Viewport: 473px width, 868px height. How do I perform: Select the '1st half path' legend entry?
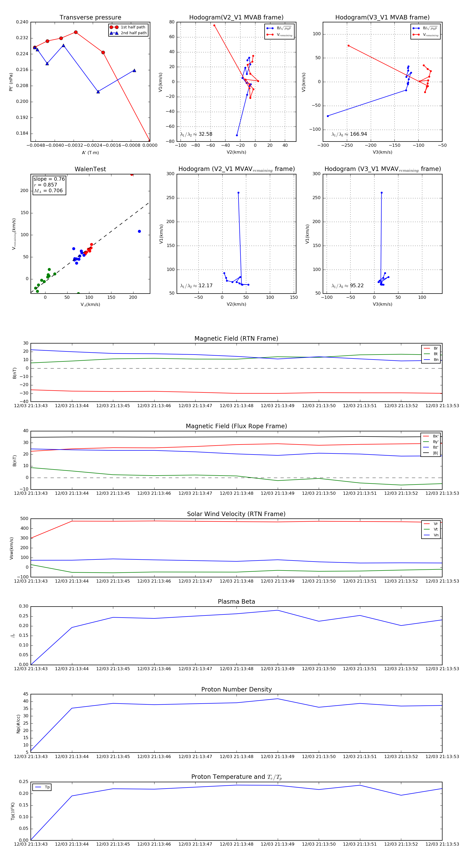(x=128, y=27)
